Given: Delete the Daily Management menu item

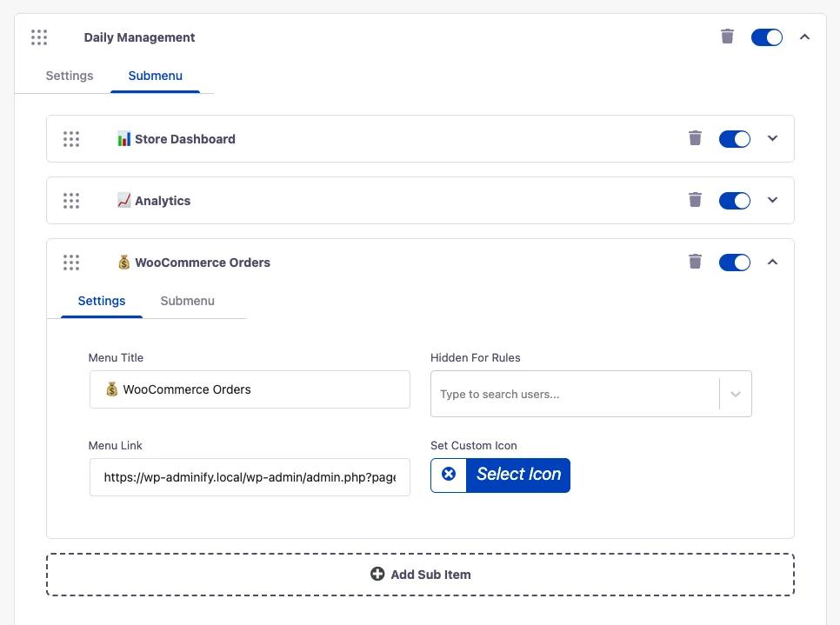Looking at the screenshot, I should click(x=727, y=37).
